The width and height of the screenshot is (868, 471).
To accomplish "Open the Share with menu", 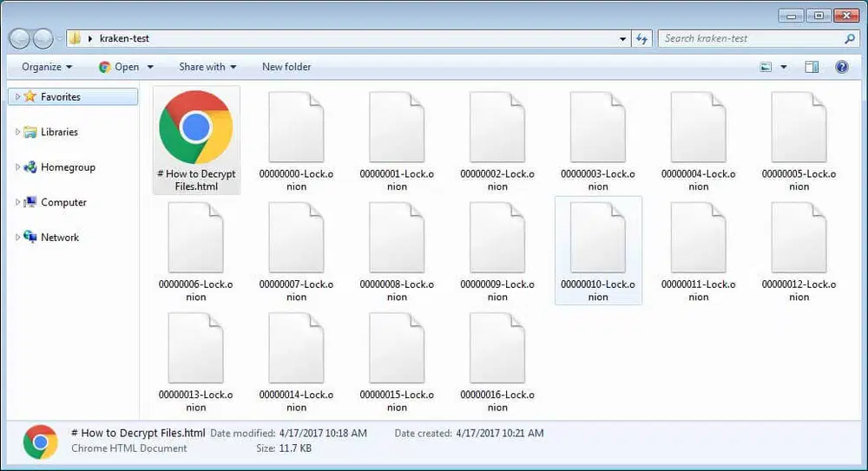I will point(207,67).
